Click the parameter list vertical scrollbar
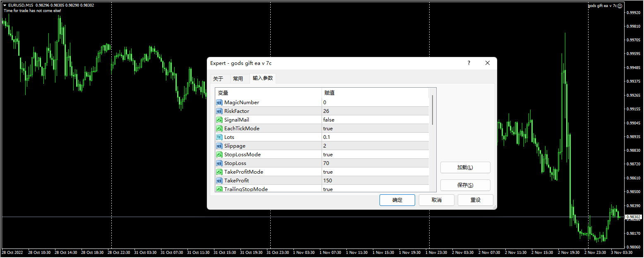Viewport: 644px width, 258px height. (433, 110)
